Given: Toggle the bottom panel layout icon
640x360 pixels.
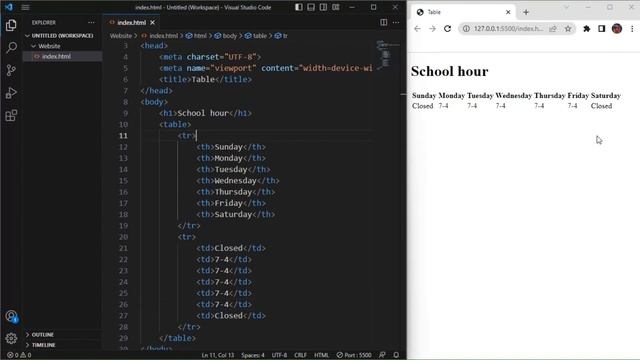Looking at the screenshot, I should [x=311, y=7].
